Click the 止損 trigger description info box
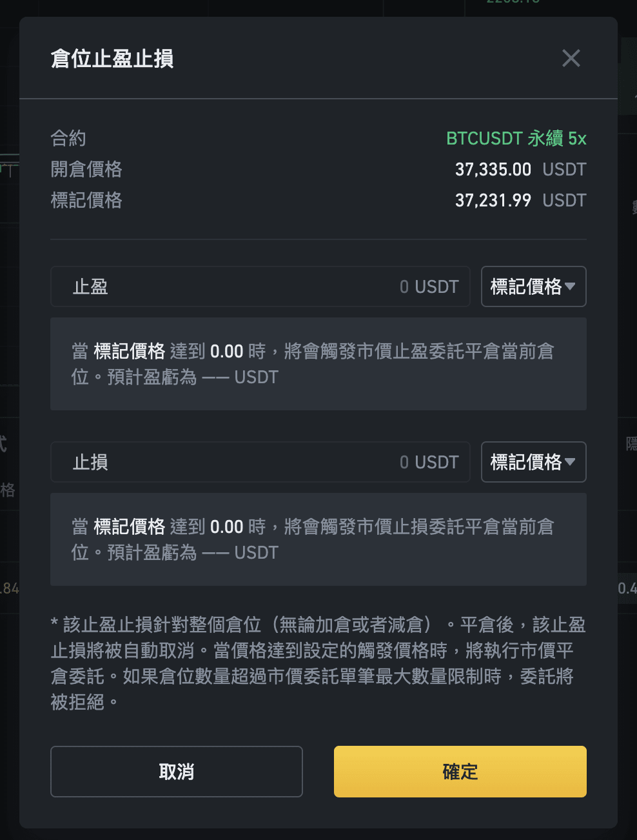This screenshot has width=637, height=840. 318,539
